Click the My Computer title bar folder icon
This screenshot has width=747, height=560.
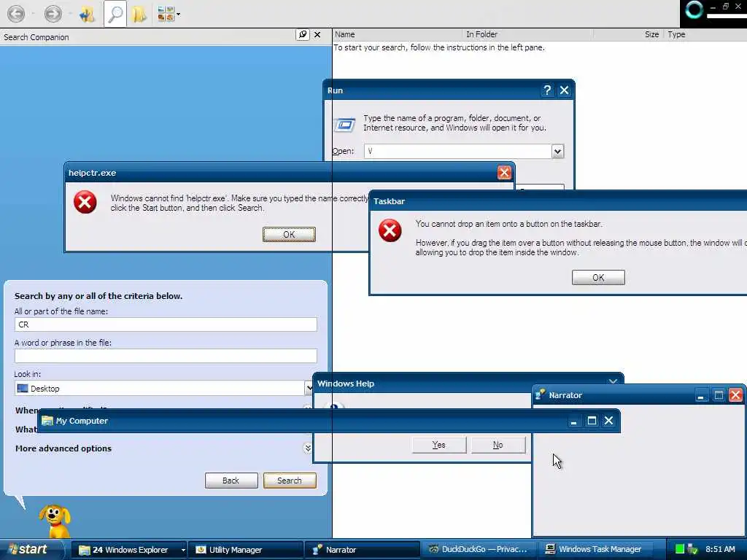[47, 421]
